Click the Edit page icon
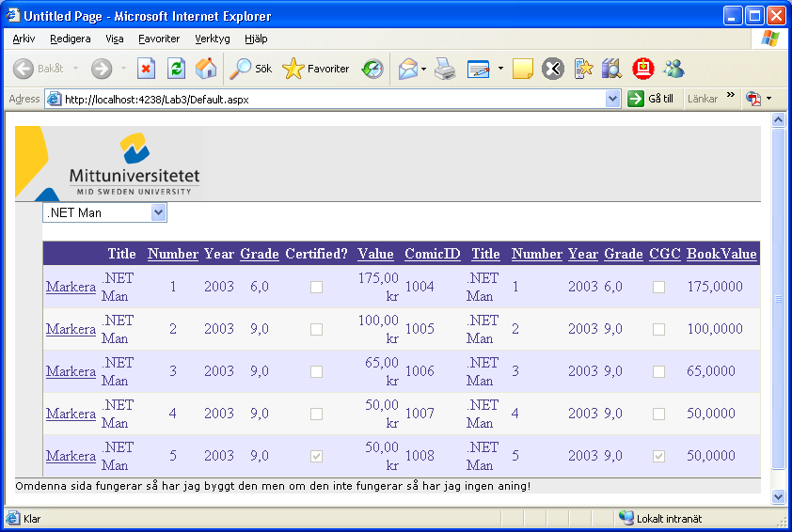This screenshot has height=532, width=792. [479, 69]
